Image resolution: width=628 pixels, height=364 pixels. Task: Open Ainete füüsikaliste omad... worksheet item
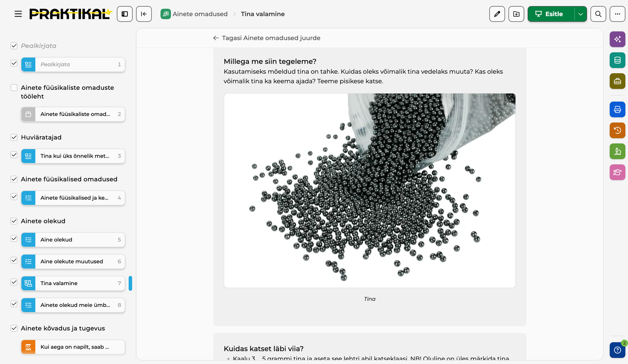[x=73, y=114]
